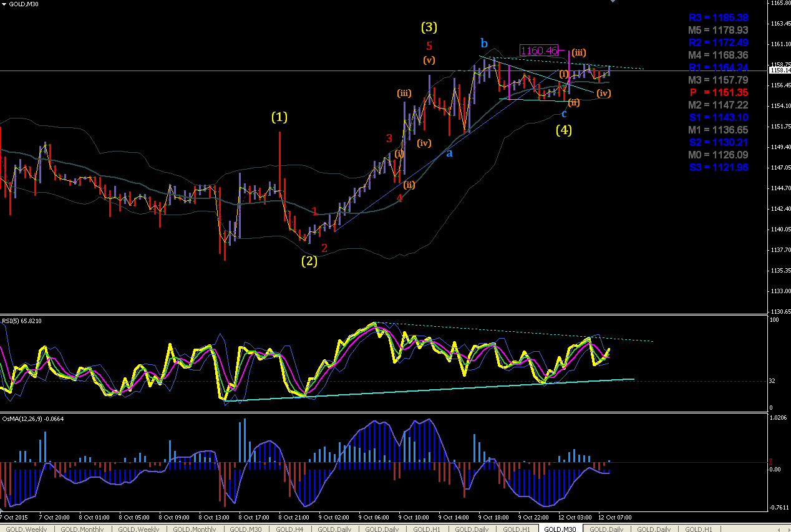Click the M5 = 1178.93 pivot label
The width and height of the screenshot is (791, 532).
[x=718, y=30]
